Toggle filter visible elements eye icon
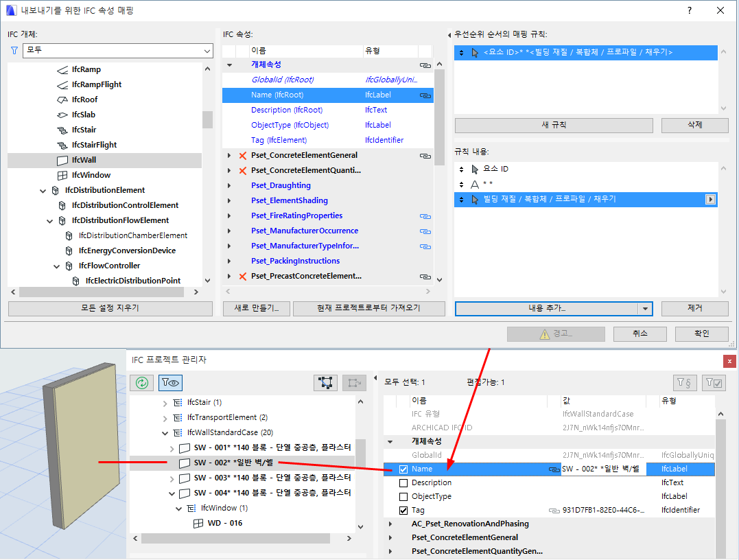The height and width of the screenshot is (560, 739). click(170, 383)
